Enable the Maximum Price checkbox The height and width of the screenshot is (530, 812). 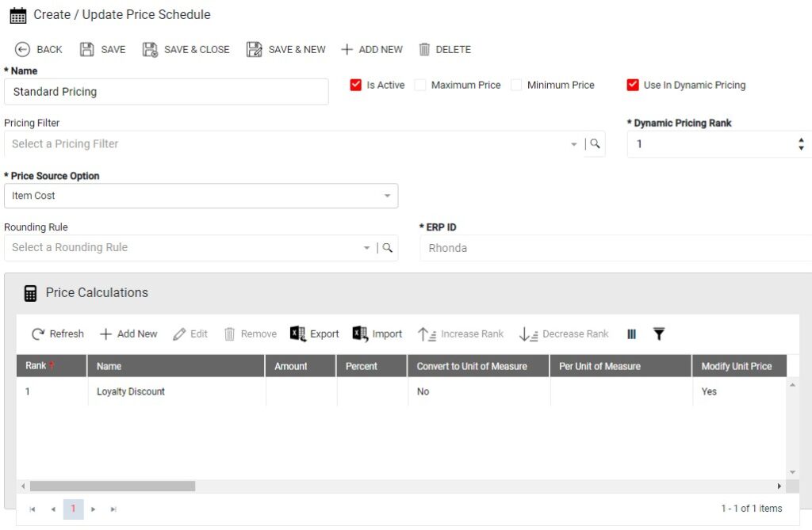(420, 85)
